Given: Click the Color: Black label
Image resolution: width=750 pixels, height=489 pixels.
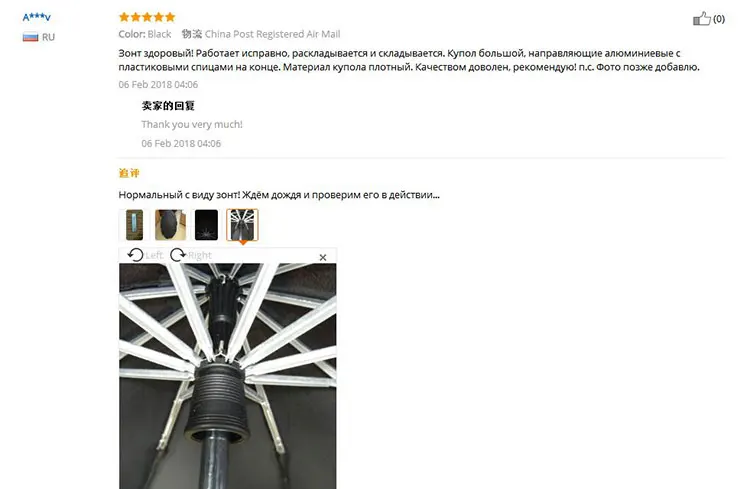Looking at the screenshot, I should coord(145,34).
